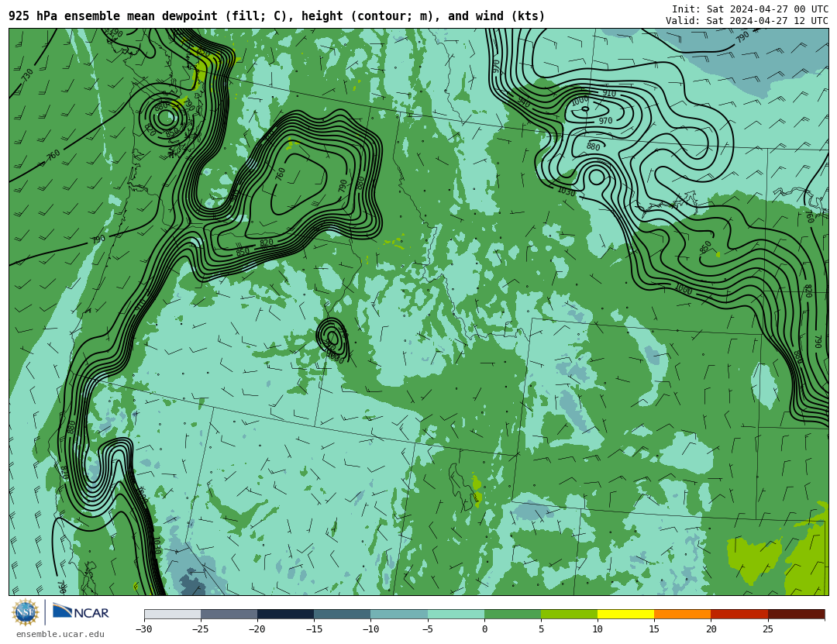Click the -5 colorbar tick label
Image resolution: width=837 pixels, height=644 pixels.
pos(427,629)
